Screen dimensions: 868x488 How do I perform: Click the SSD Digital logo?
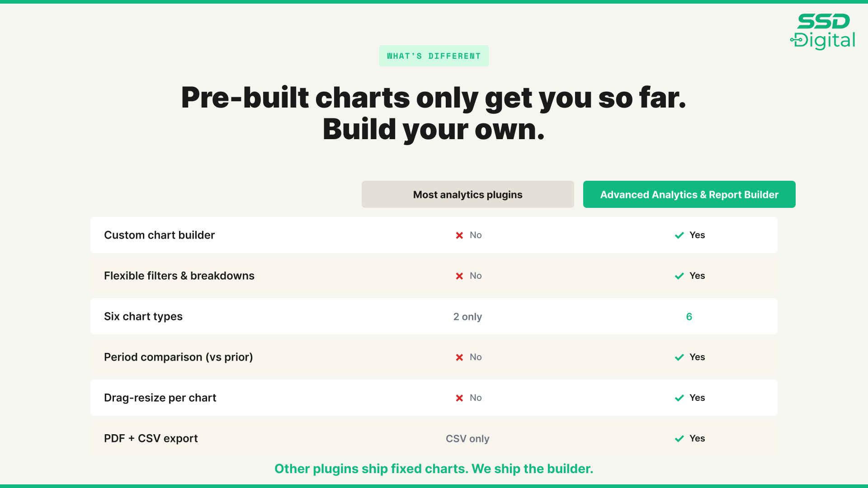point(822,32)
